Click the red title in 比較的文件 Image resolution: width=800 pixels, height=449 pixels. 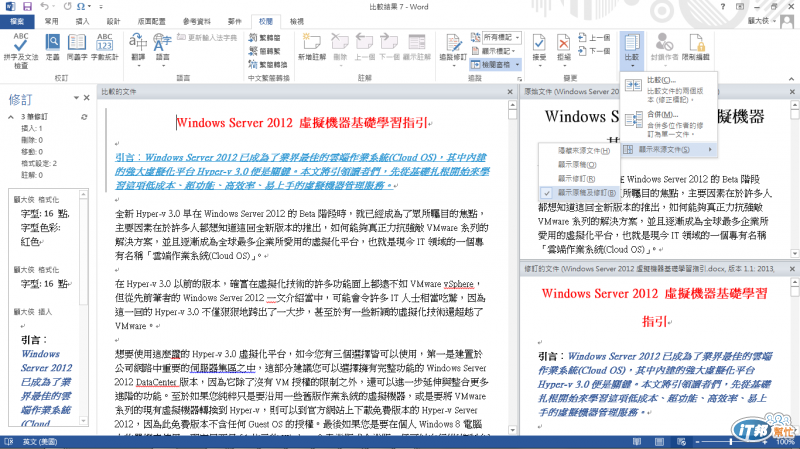tap(302, 123)
